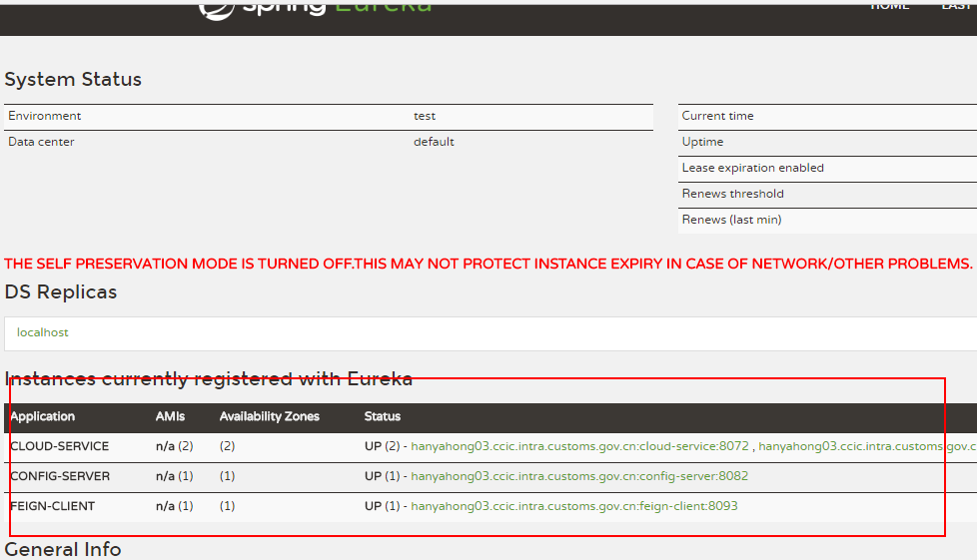The image size is (977, 560).
Task: Click n/a (1) AMIs for FEIGN-CLIENT
Action: pyautogui.click(x=175, y=506)
